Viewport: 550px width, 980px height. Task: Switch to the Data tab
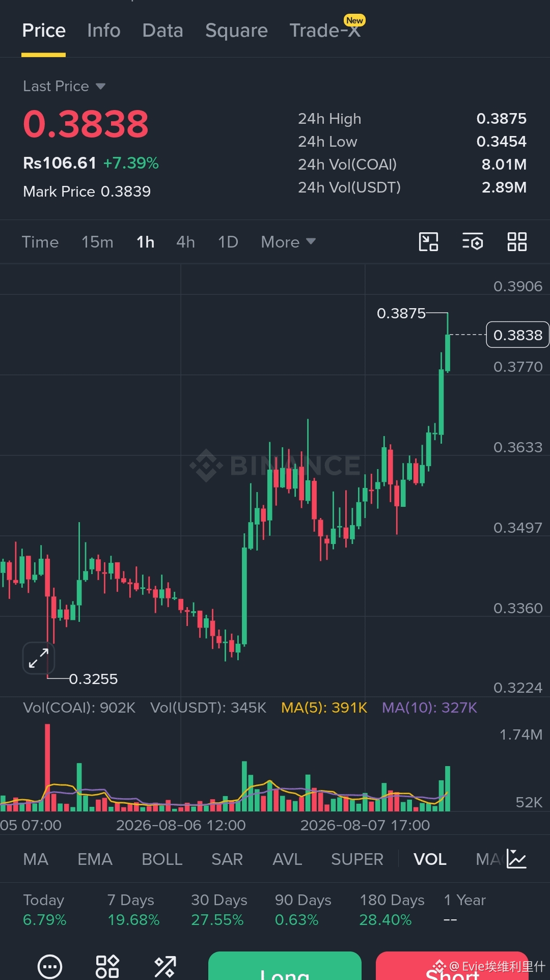(x=163, y=31)
